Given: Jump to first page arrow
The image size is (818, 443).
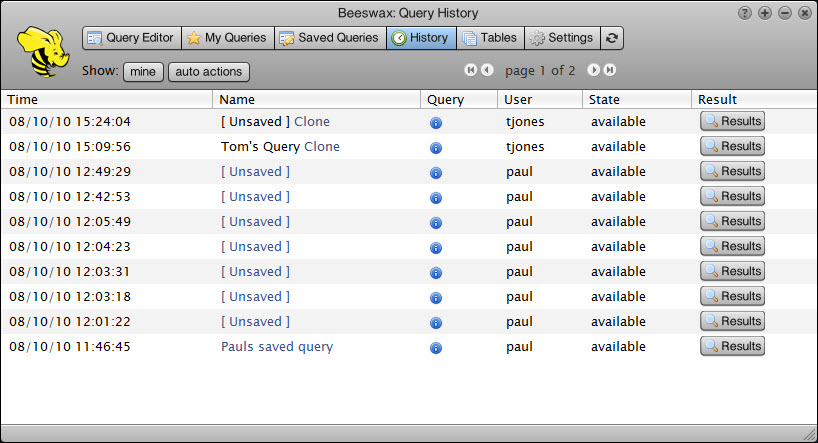Looking at the screenshot, I should tap(471, 70).
